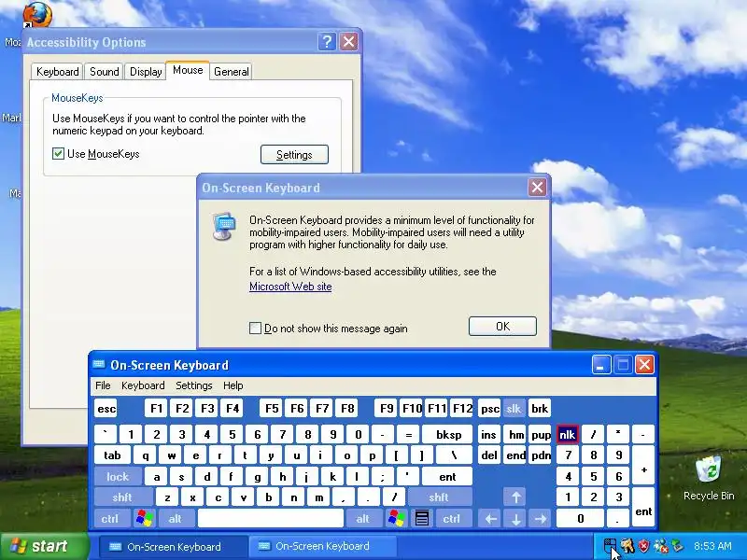The width and height of the screenshot is (747, 560).
Task: Click the F5 function key
Action: pos(272,409)
